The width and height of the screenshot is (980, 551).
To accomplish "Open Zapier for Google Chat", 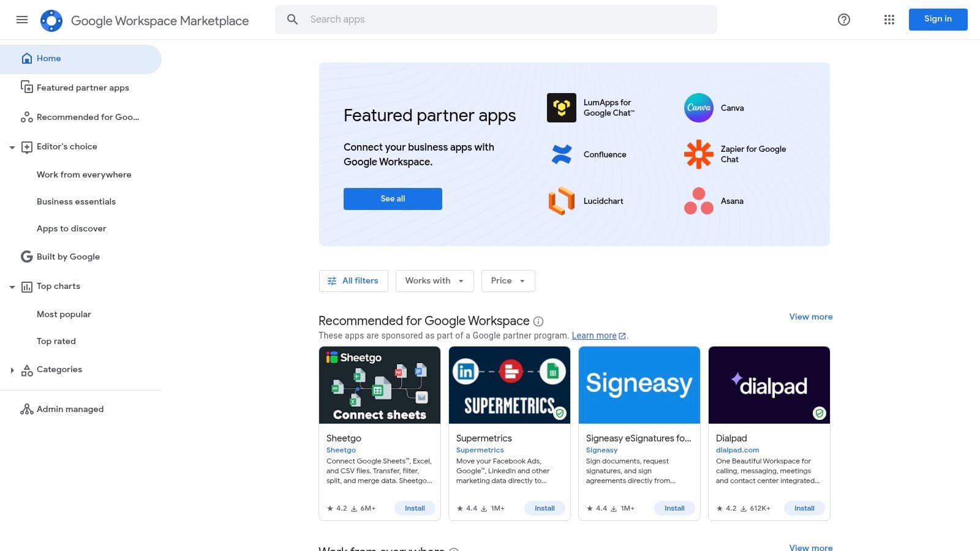I will click(x=698, y=154).
